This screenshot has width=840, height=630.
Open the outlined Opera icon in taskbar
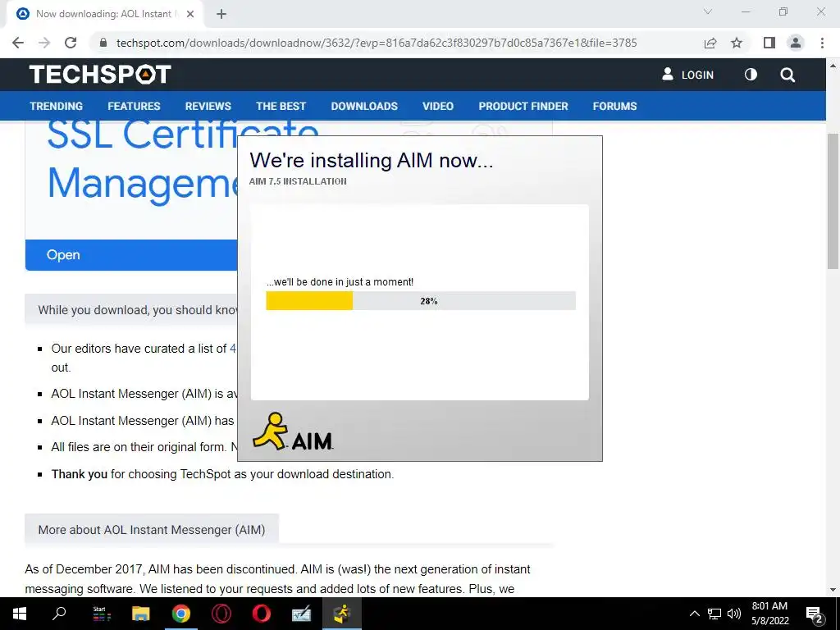point(221,614)
